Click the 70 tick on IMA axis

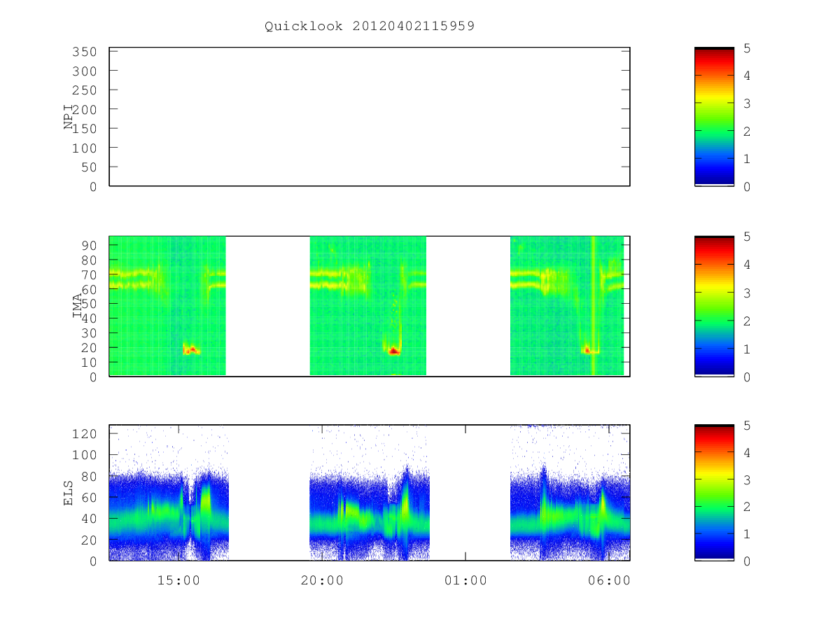(88, 274)
